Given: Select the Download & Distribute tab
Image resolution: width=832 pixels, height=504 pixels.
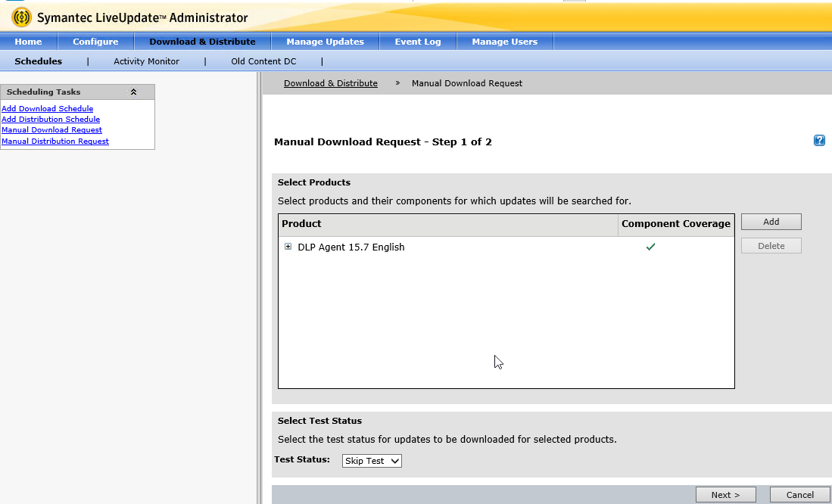Looking at the screenshot, I should [202, 42].
